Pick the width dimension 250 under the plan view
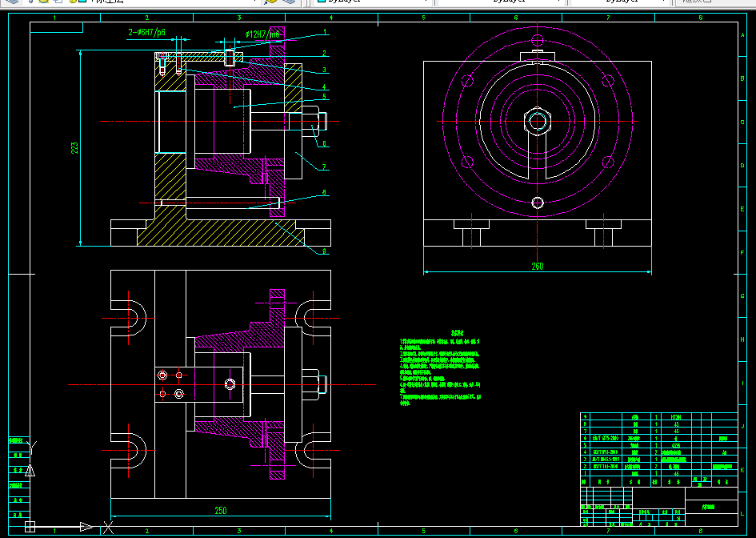The image size is (756, 538). pos(220,511)
